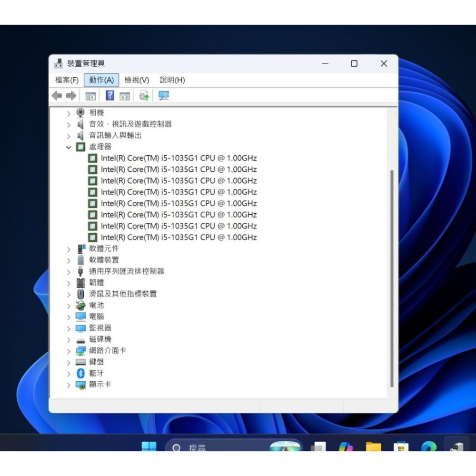This screenshot has height=476, width=476.
Task: Click the network icon beside 網路介面卡
Action: [x=80, y=351]
